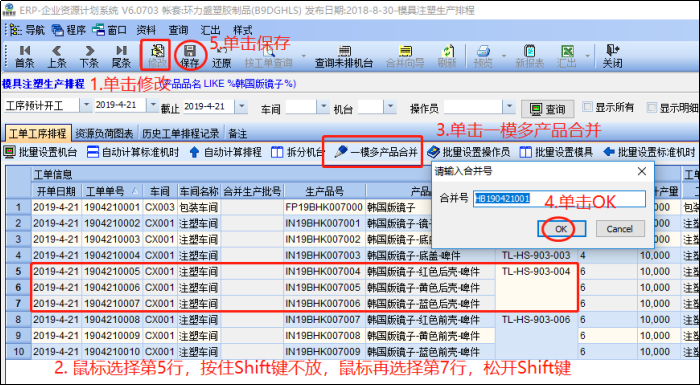Click the 首条 first record icon

25,56
